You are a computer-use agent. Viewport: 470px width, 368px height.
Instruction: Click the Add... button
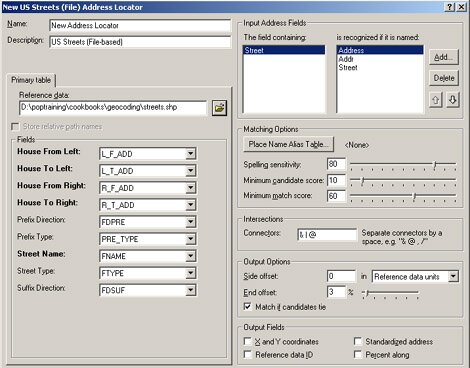[443, 57]
